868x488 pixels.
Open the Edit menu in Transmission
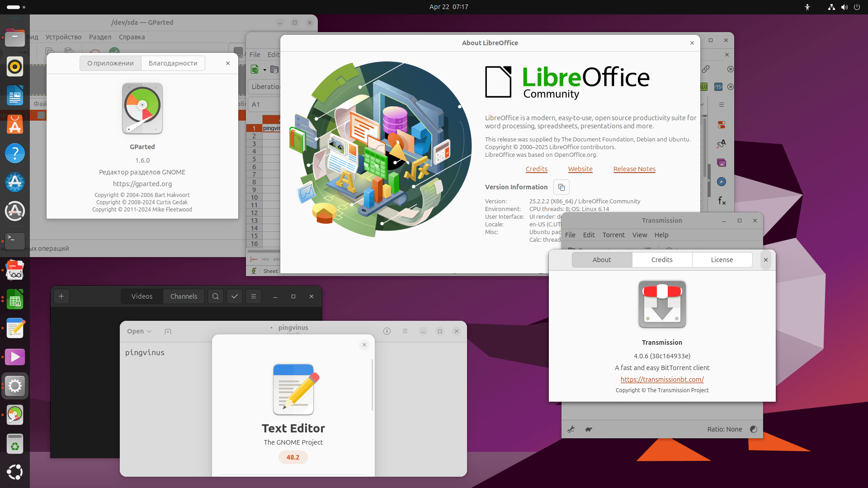589,235
